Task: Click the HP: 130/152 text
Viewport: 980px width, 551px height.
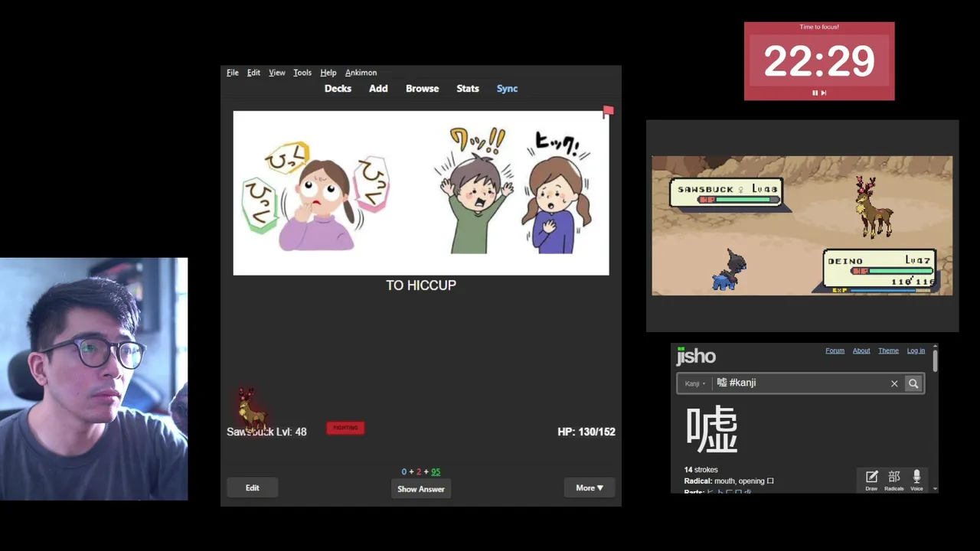Action: click(586, 432)
